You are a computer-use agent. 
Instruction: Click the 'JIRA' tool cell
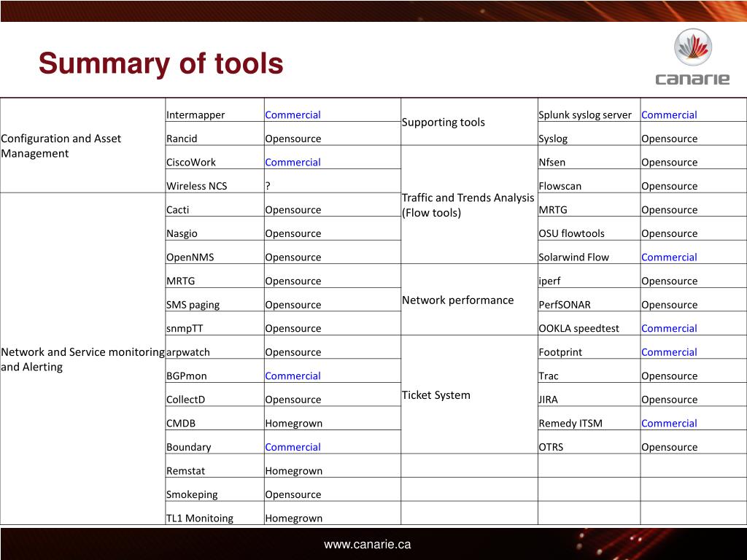click(589, 394)
